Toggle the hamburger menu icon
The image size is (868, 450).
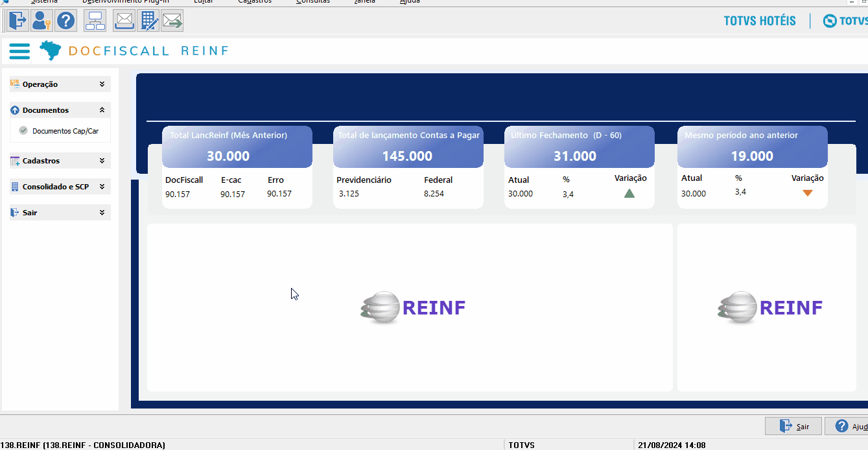(19, 51)
